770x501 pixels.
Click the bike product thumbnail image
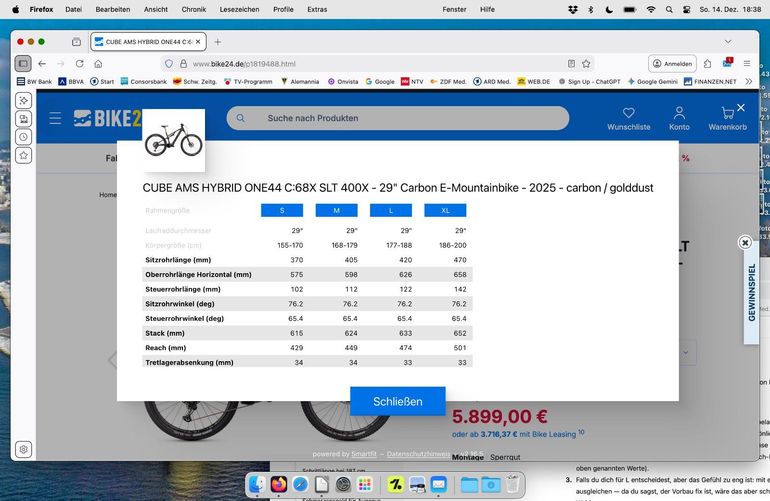click(173, 140)
